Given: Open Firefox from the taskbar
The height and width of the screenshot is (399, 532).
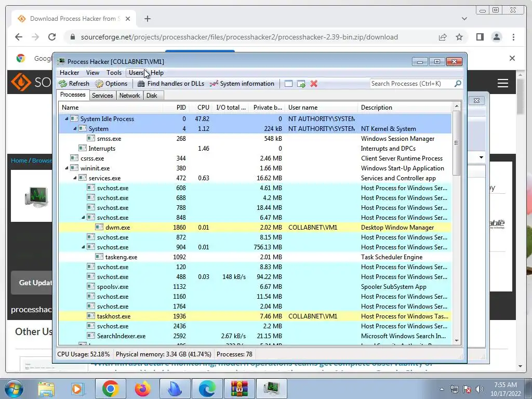Looking at the screenshot, I should (x=142, y=389).
